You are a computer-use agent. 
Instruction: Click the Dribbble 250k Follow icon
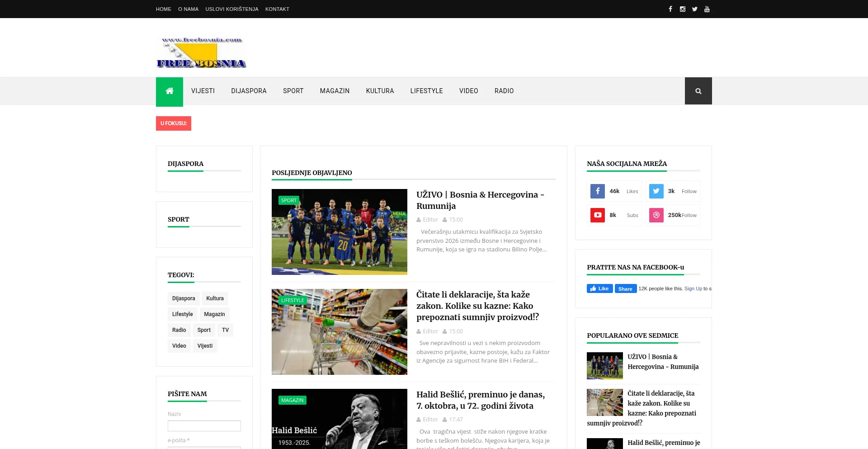[656, 215]
